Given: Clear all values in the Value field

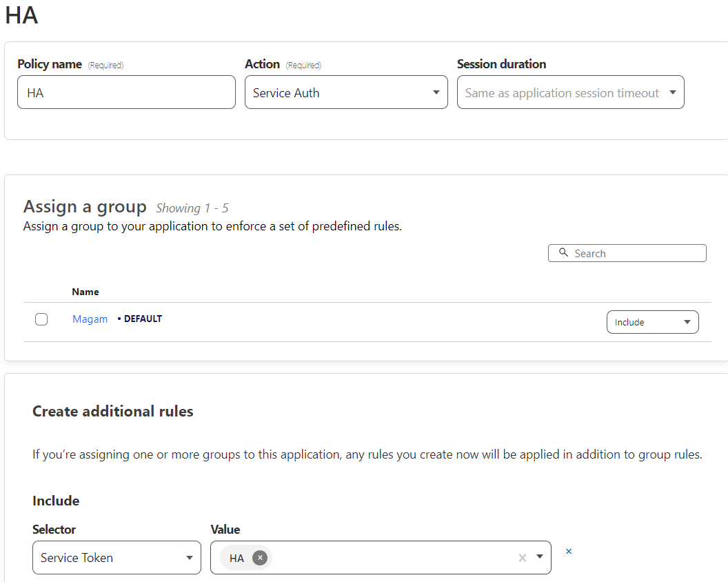Looking at the screenshot, I should coord(523,558).
